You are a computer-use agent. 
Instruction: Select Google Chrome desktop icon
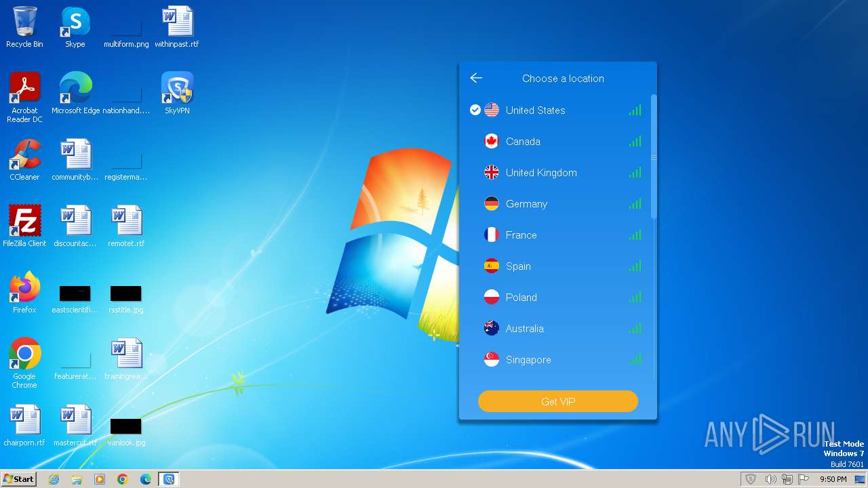[x=24, y=363]
